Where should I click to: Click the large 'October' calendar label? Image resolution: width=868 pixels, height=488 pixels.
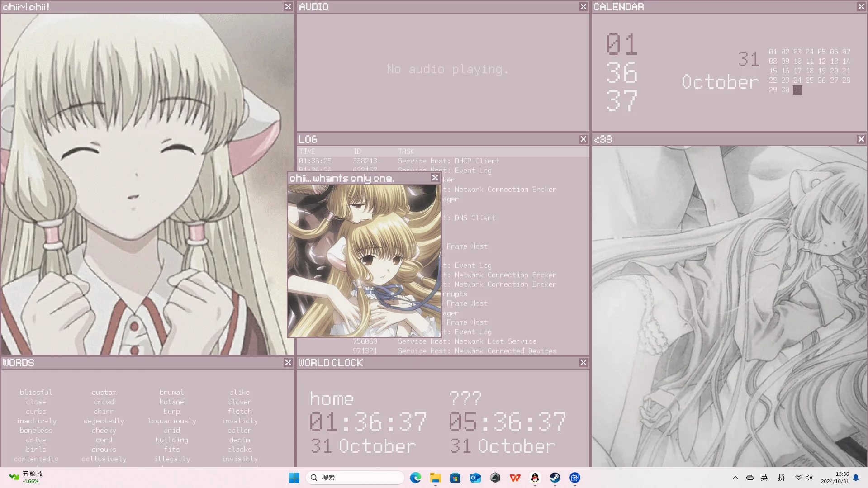point(720,82)
